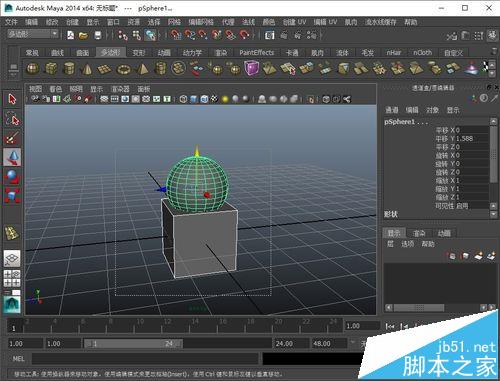The width and height of the screenshot is (500, 381).
Task: Create a polygon pipe from the shelf
Action: point(161,69)
